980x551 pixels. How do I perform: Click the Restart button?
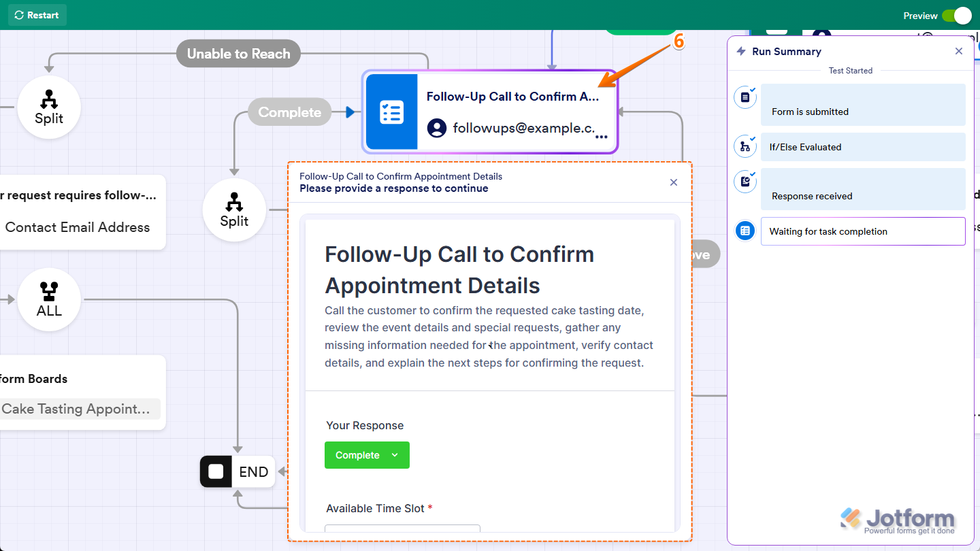37,14
